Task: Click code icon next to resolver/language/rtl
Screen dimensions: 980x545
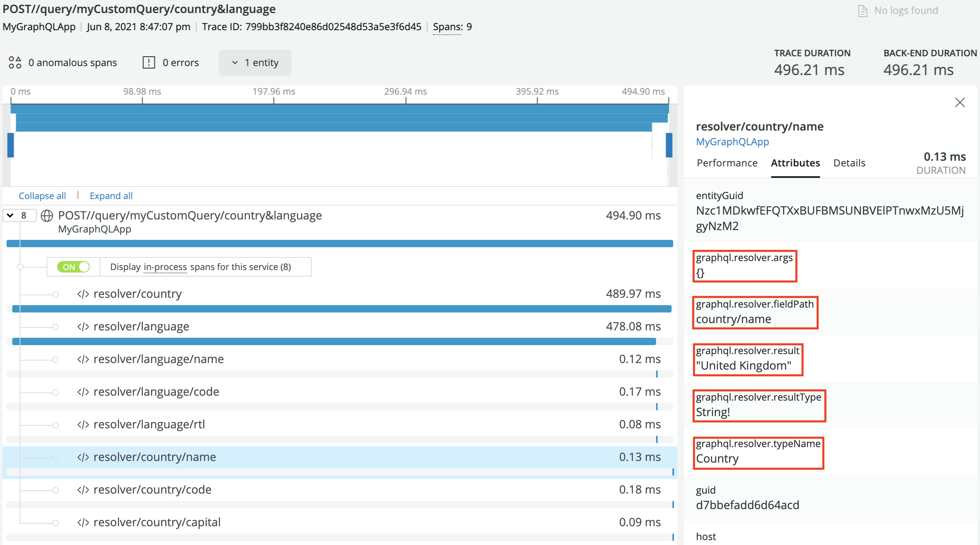Action: click(83, 425)
